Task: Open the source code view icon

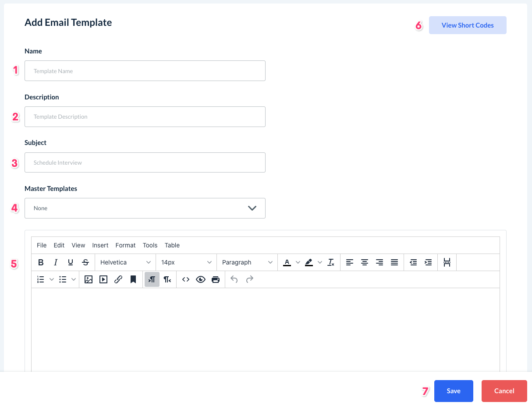Action: [x=186, y=279]
